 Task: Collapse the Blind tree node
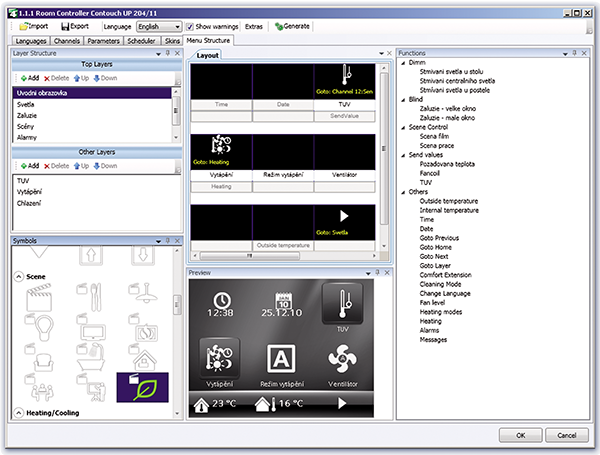[x=403, y=99]
